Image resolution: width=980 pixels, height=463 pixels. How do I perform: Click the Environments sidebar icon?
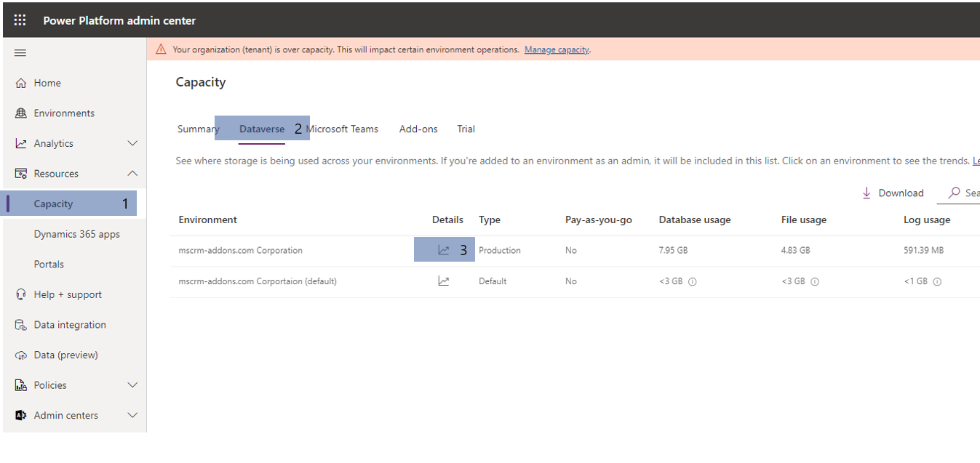[21, 113]
